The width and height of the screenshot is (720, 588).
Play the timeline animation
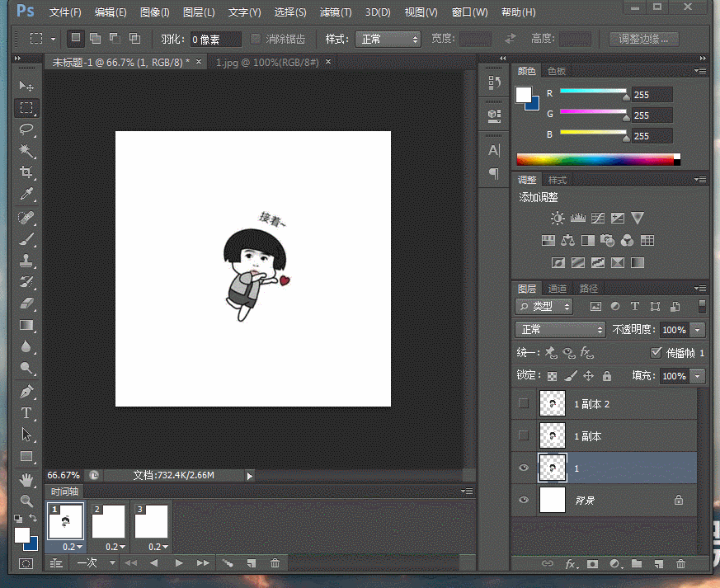coord(179,563)
